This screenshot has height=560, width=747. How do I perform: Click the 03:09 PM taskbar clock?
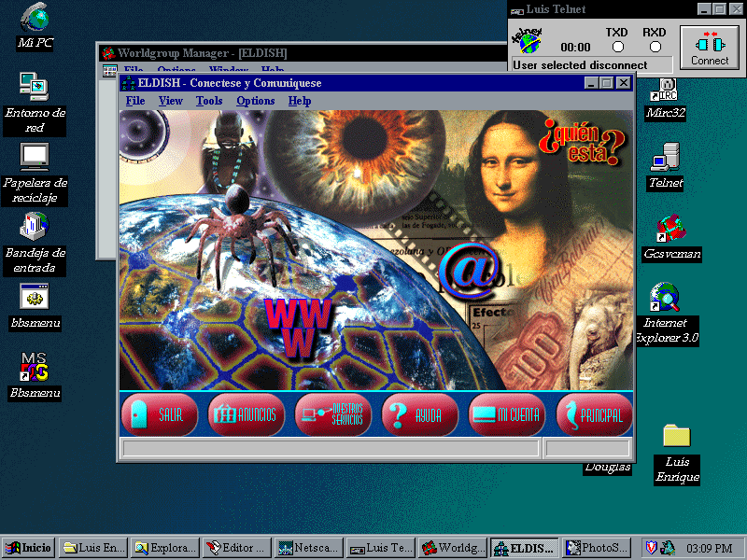[709, 548]
